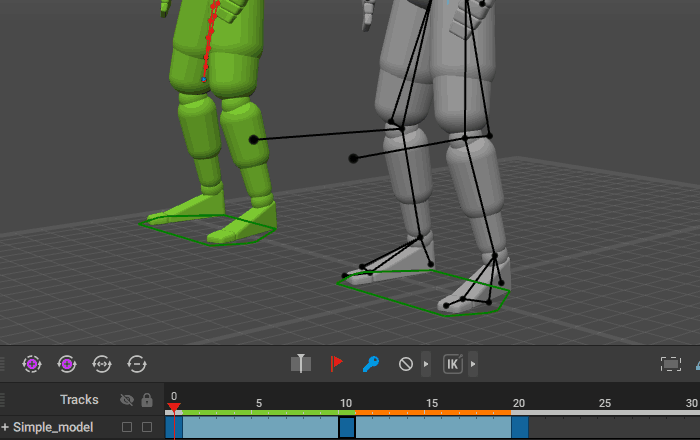Click frame number 25 on the timeline ruler
This screenshot has width=700, height=440.
604,403
